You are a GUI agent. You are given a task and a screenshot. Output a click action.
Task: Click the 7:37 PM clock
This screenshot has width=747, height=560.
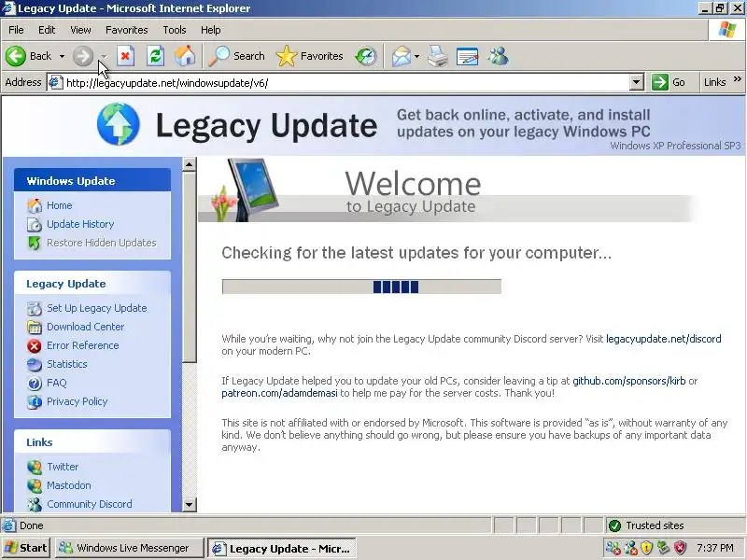[715, 548]
